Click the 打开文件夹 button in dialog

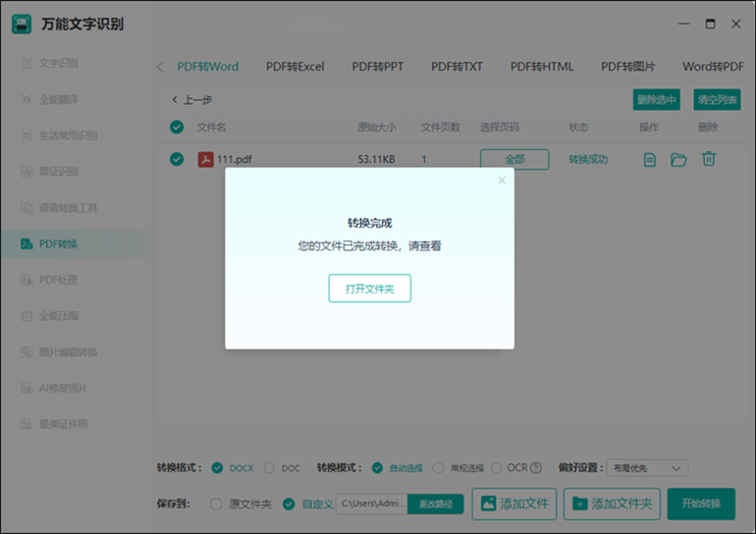(x=369, y=289)
